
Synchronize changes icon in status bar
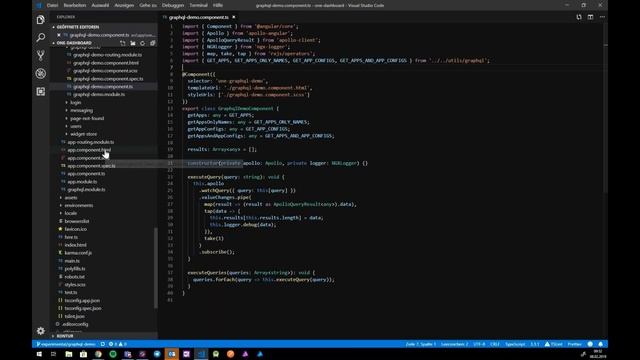pyautogui.click(x=103, y=344)
